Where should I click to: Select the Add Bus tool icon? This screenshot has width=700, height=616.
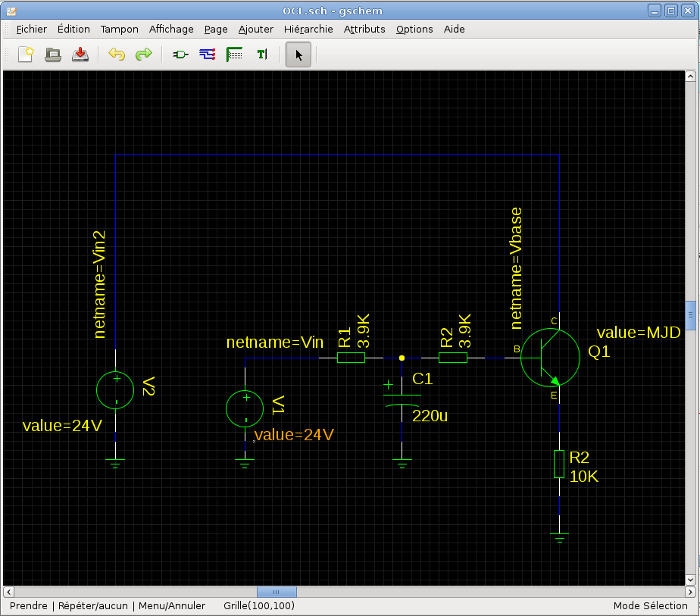[x=235, y=55]
